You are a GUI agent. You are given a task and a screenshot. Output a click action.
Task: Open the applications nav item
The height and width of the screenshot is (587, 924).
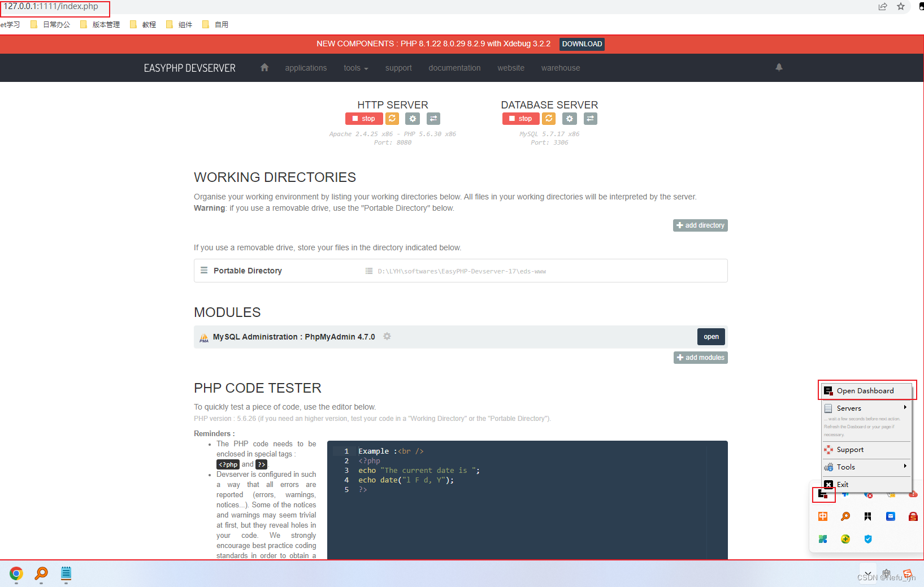click(306, 68)
